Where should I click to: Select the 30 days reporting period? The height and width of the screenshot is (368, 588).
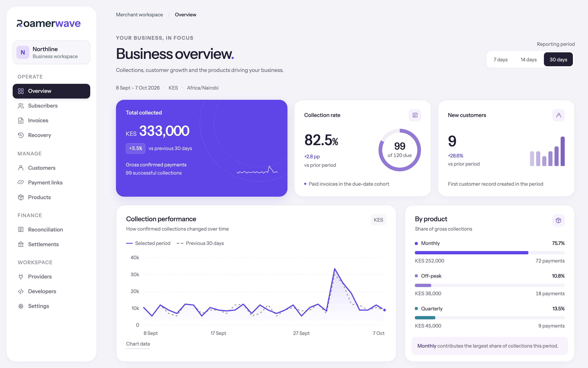click(558, 60)
